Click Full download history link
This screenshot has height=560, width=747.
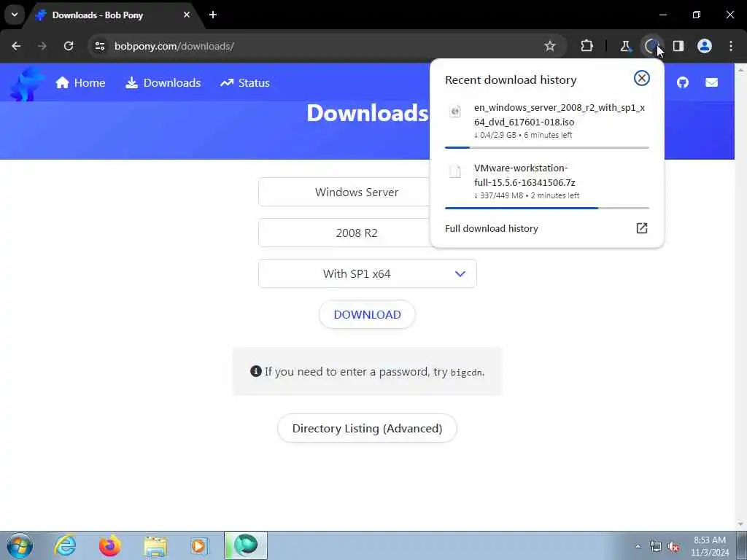(x=491, y=228)
